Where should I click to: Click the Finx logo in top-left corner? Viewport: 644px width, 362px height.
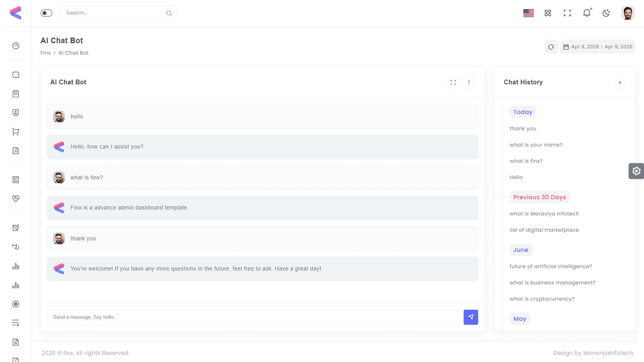[x=15, y=13]
